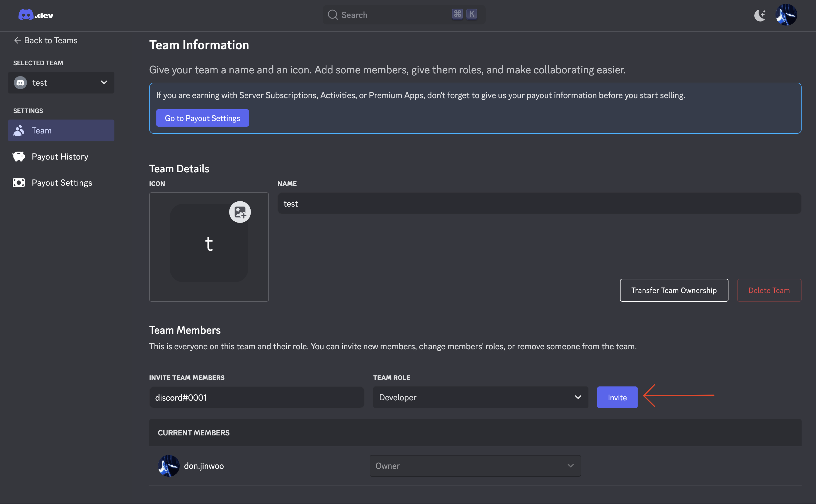The height and width of the screenshot is (504, 816).
Task: Open user profile avatar in header
Action: (786, 15)
